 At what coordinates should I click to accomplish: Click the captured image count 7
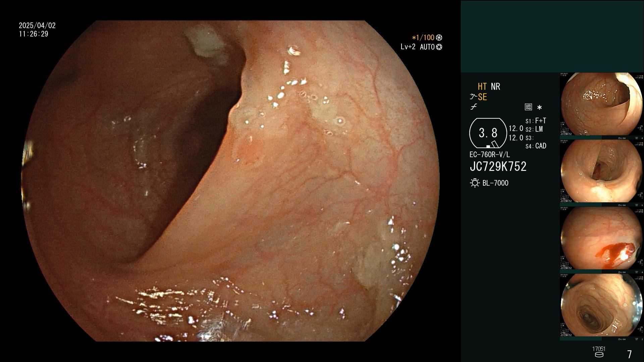pyautogui.click(x=629, y=354)
